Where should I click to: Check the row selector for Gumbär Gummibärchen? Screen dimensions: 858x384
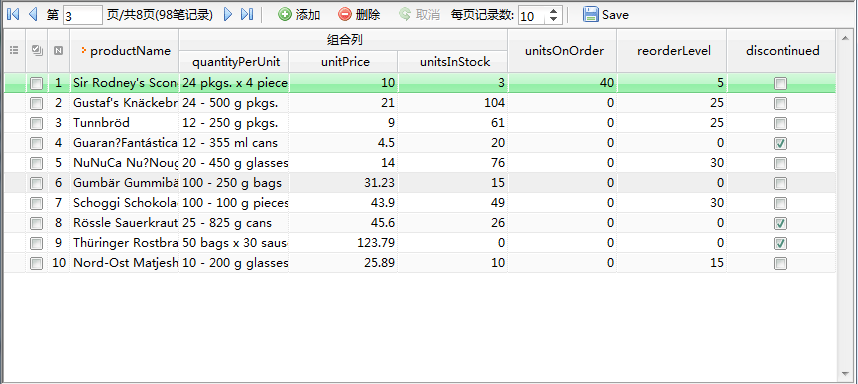click(37, 183)
